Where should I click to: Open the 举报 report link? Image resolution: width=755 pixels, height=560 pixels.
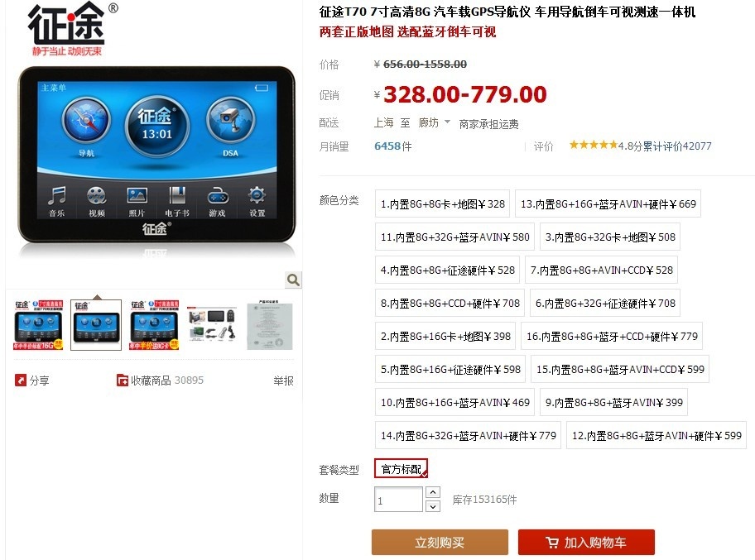(x=283, y=381)
